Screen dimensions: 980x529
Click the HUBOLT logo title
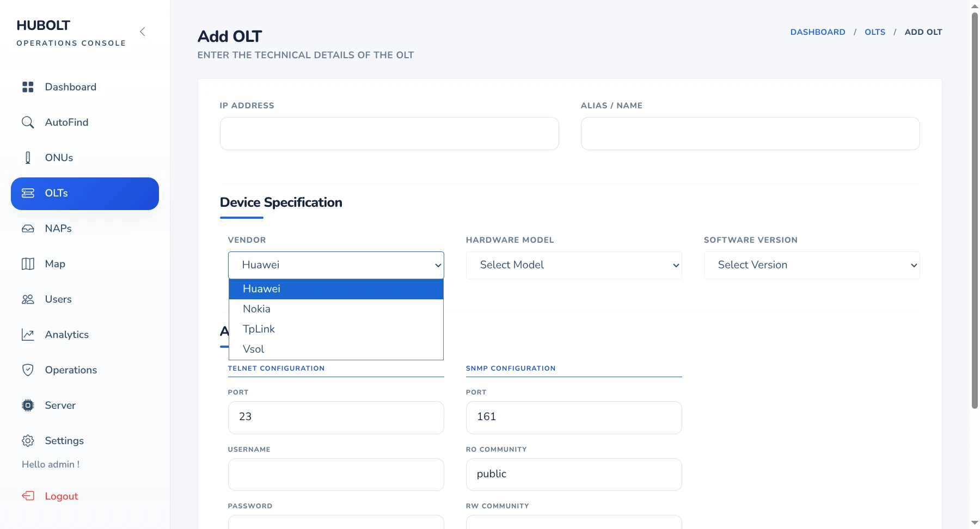(44, 26)
